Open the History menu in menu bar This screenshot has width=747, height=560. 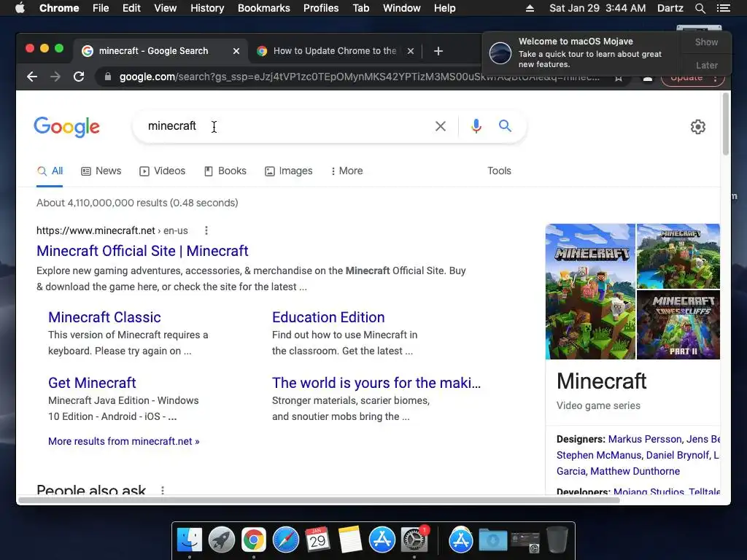pyautogui.click(x=207, y=8)
